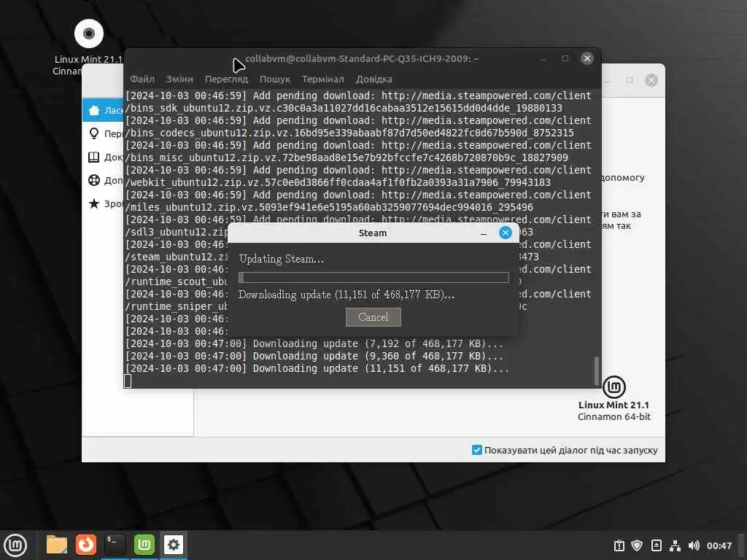Screen dimensions: 747x560
Task: Open the Зміни menu in terminal
Action: 179,79
